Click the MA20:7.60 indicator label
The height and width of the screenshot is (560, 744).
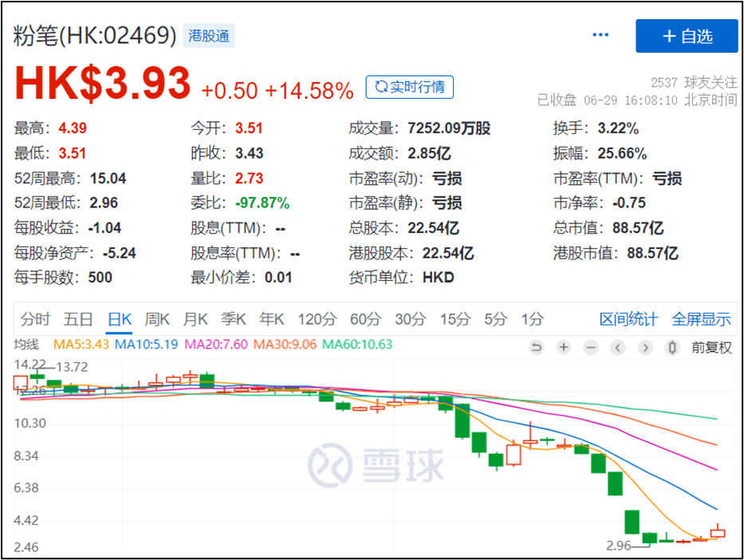(216, 345)
